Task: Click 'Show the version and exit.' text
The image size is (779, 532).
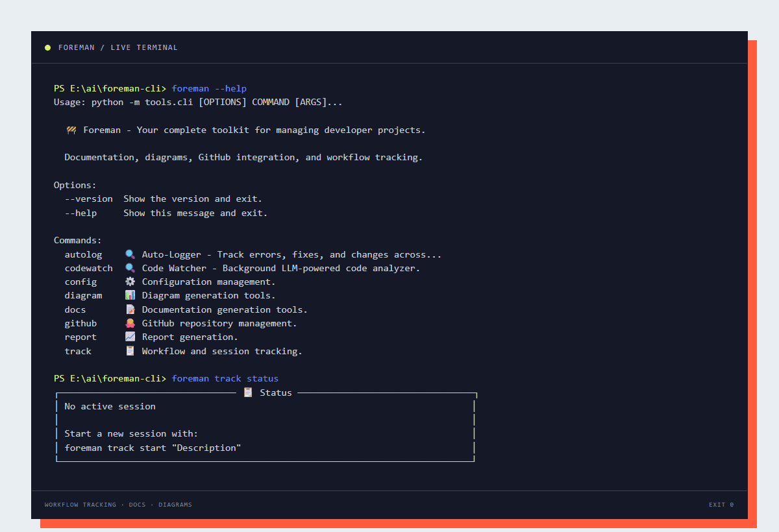Action: point(193,199)
